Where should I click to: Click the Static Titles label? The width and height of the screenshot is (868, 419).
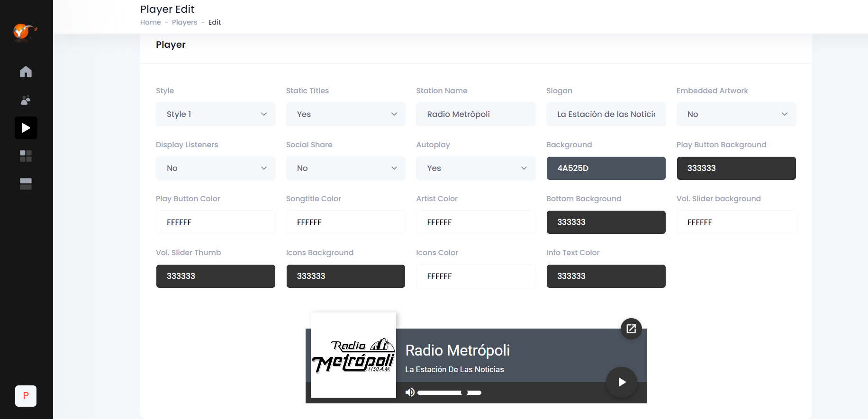tap(307, 90)
